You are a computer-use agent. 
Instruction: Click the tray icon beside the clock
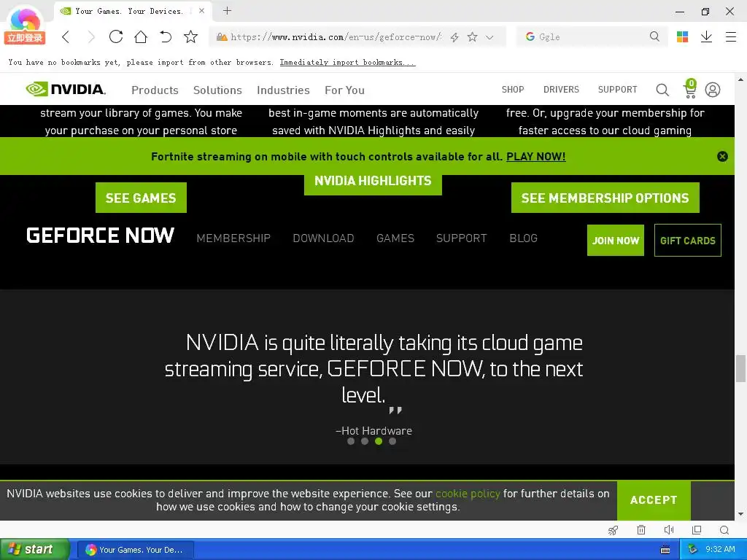pos(692,550)
